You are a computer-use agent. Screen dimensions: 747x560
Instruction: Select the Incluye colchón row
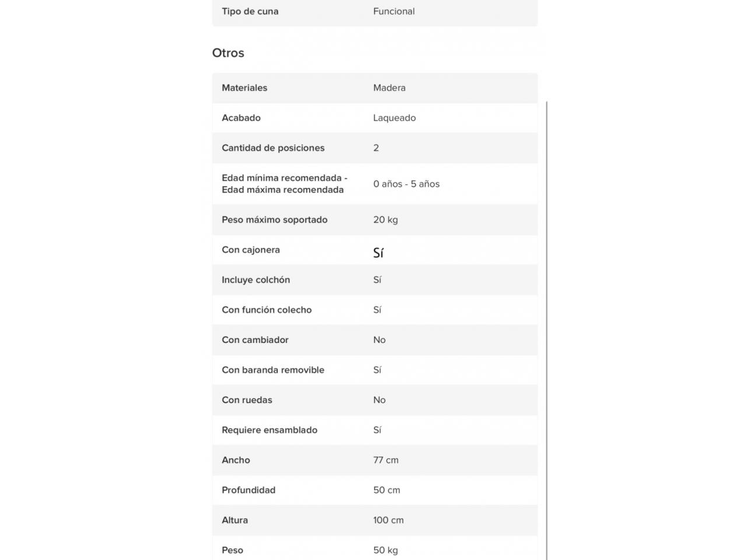[375, 280]
